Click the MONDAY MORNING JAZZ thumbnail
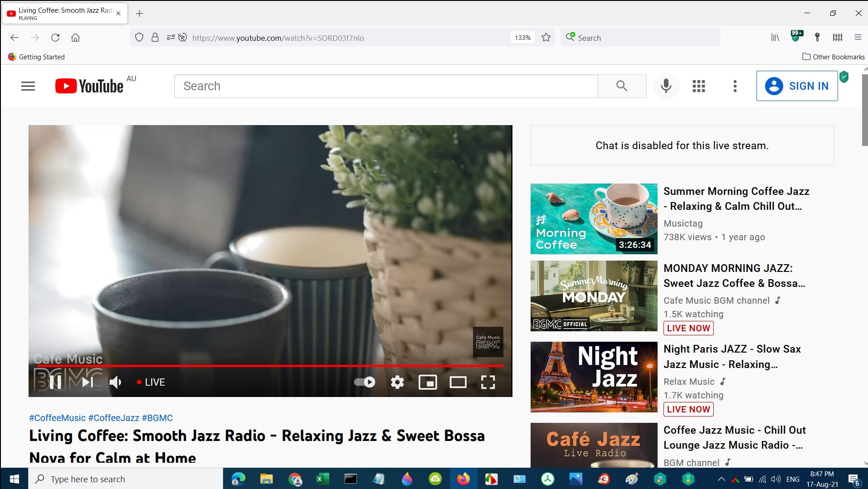 pyautogui.click(x=594, y=295)
